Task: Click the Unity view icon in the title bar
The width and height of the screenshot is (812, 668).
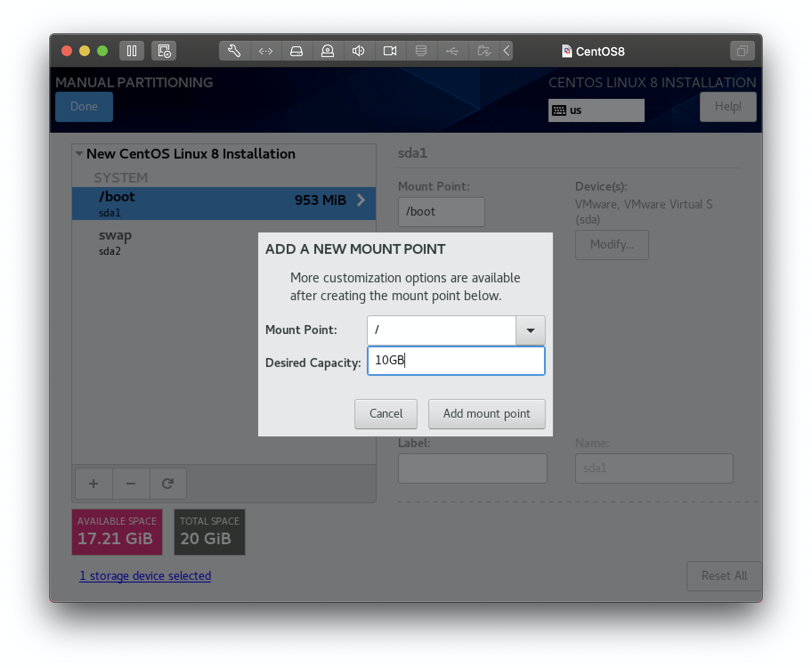Action: tap(742, 51)
